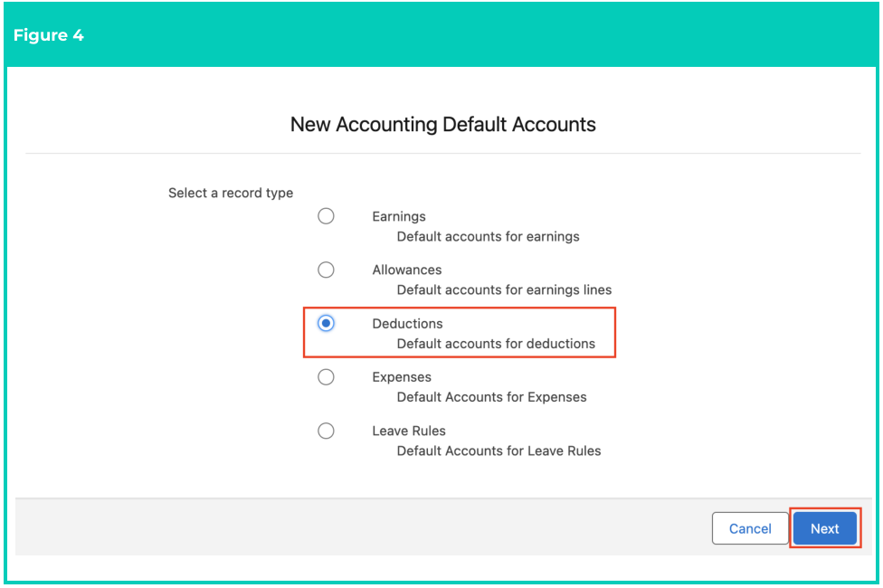Select the Expenses radio button
This screenshot has height=588, width=883.
pyautogui.click(x=326, y=377)
